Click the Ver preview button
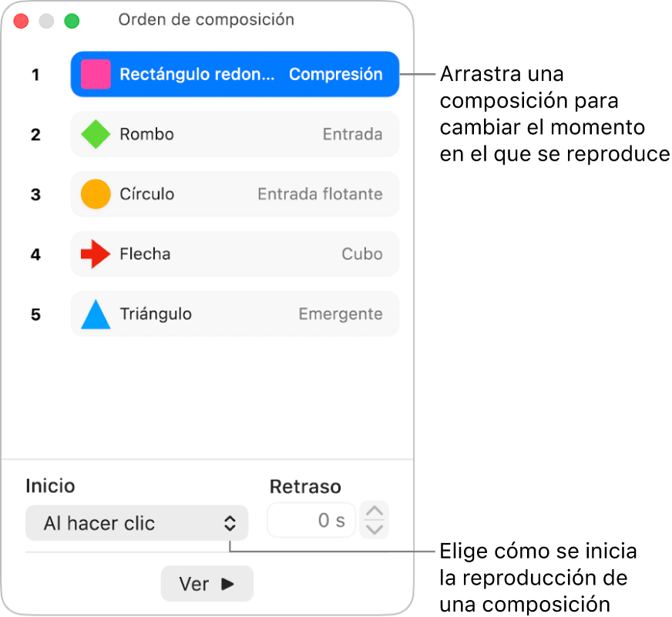This screenshot has width=672, height=617. tap(207, 584)
